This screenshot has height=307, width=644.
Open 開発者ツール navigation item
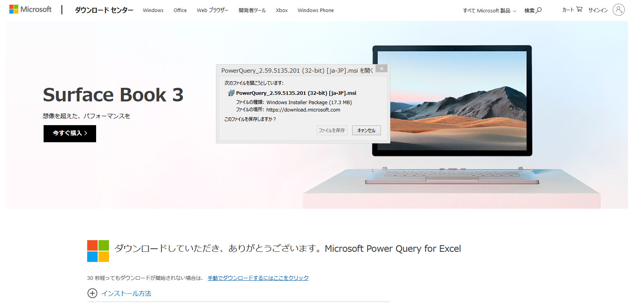coord(252,10)
